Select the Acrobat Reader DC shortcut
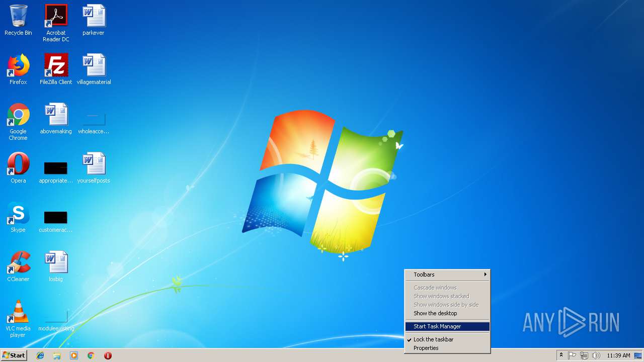 tap(56, 23)
